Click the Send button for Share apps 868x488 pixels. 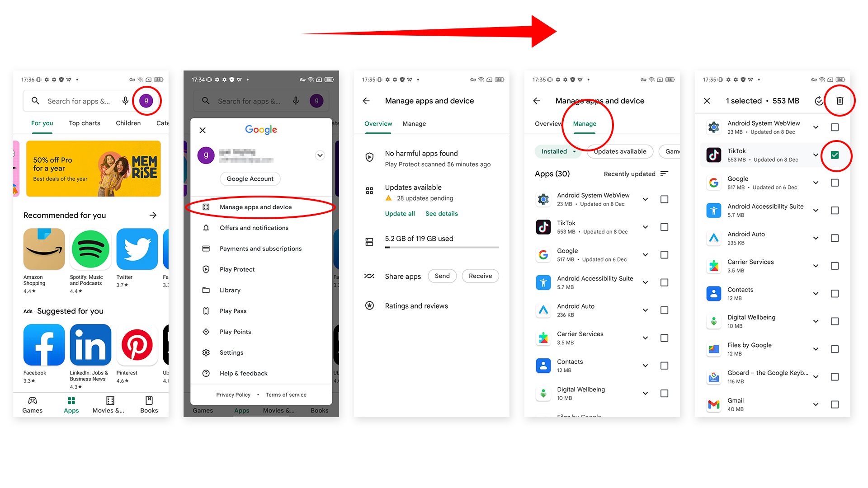tap(442, 276)
